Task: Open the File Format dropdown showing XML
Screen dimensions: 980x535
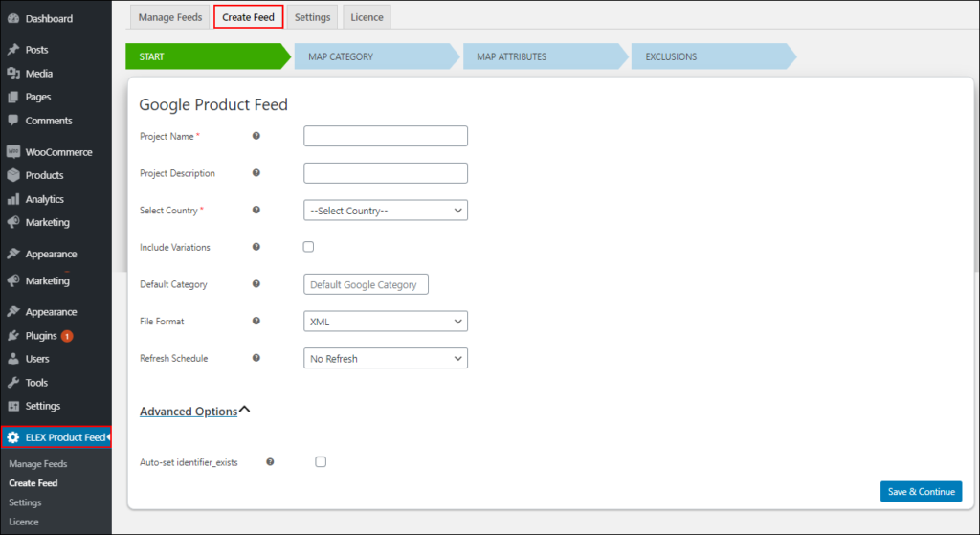Action: 386,322
